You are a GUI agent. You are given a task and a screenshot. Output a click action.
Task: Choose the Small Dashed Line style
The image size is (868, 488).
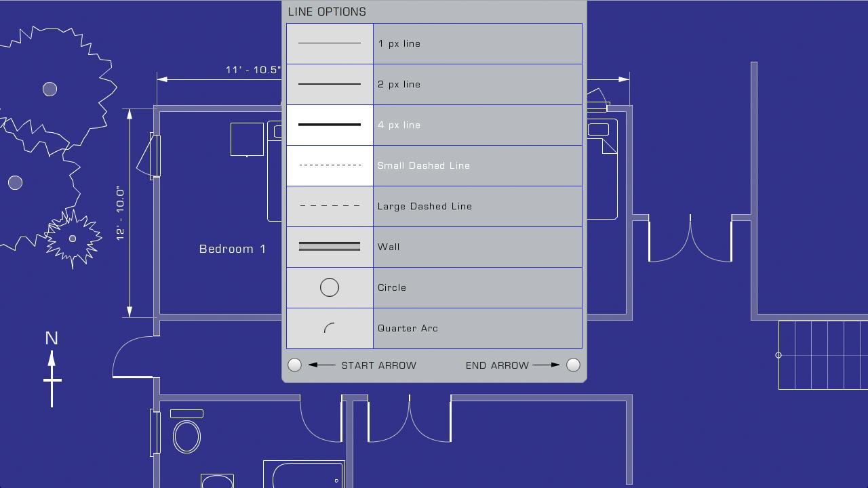point(434,165)
